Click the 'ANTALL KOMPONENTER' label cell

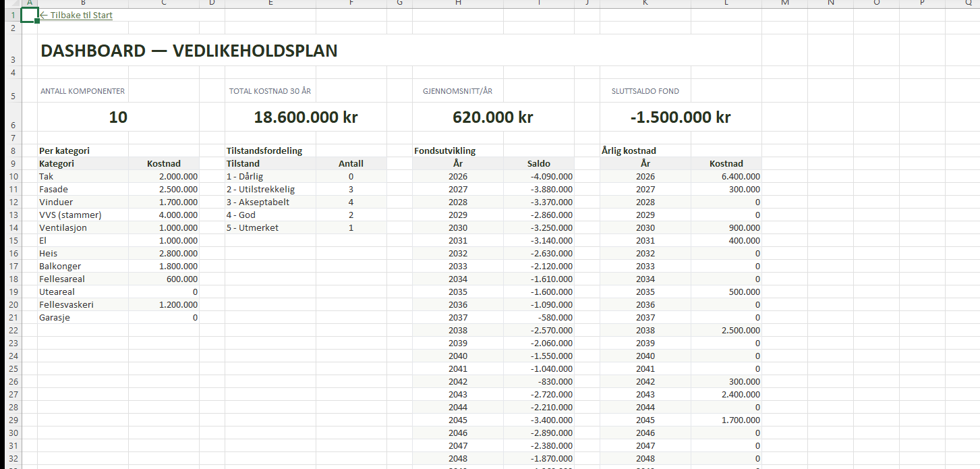83,91
